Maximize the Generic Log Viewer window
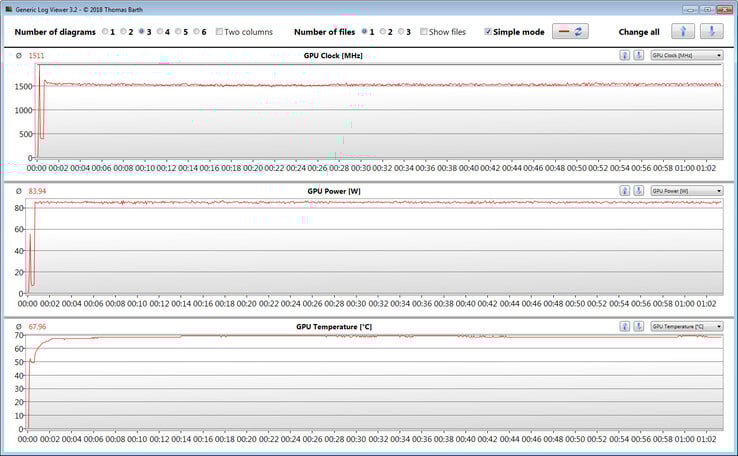738x456 pixels. (x=707, y=9)
